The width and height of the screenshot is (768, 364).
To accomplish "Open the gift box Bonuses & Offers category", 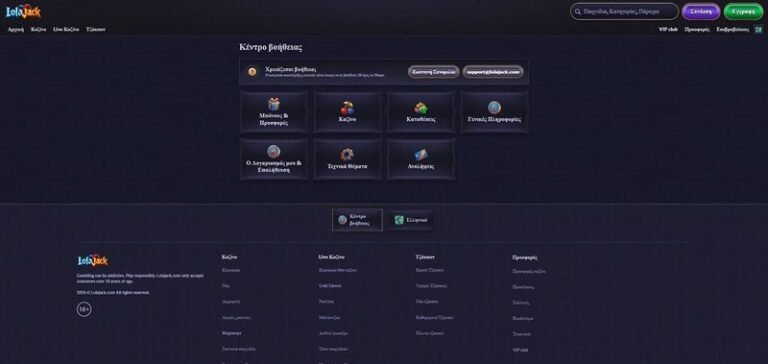I will click(274, 112).
